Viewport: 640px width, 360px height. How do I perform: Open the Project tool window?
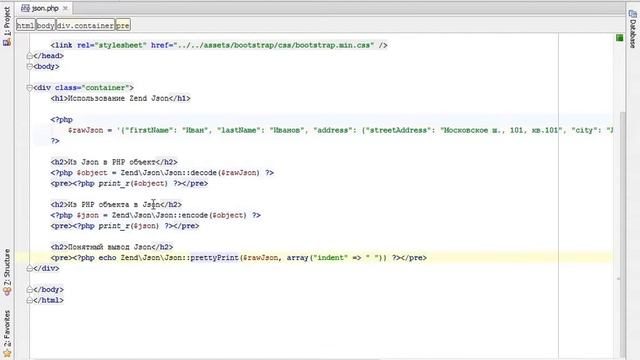pos(7,25)
